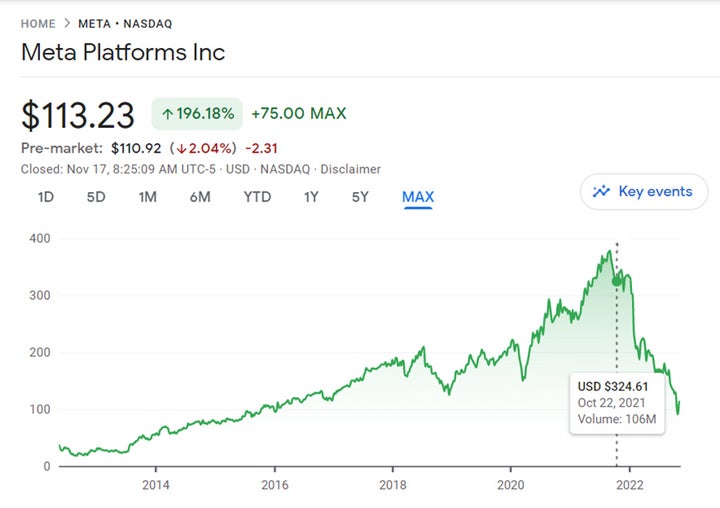Image resolution: width=720 pixels, height=508 pixels.
Task: Switch to the 1M range tab
Action: [x=147, y=197]
